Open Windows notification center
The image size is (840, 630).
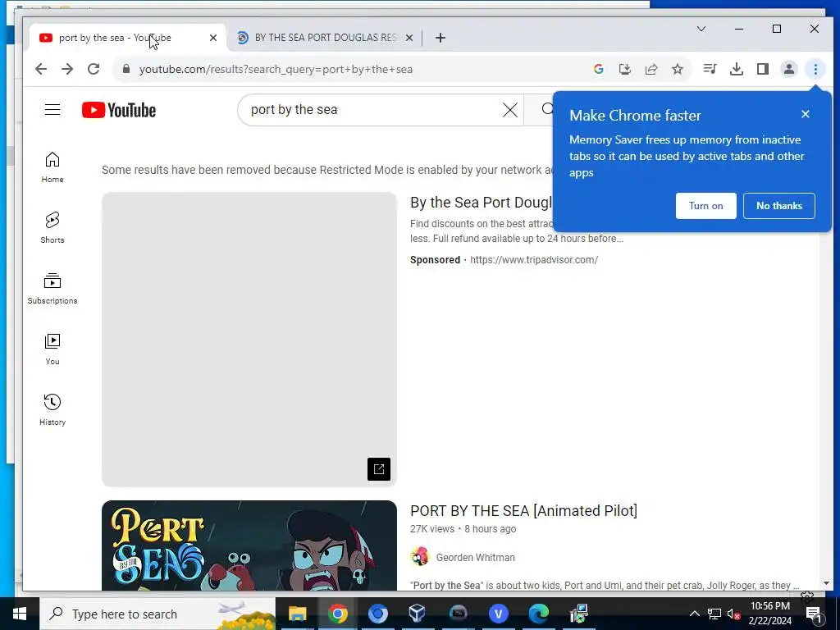point(813,614)
